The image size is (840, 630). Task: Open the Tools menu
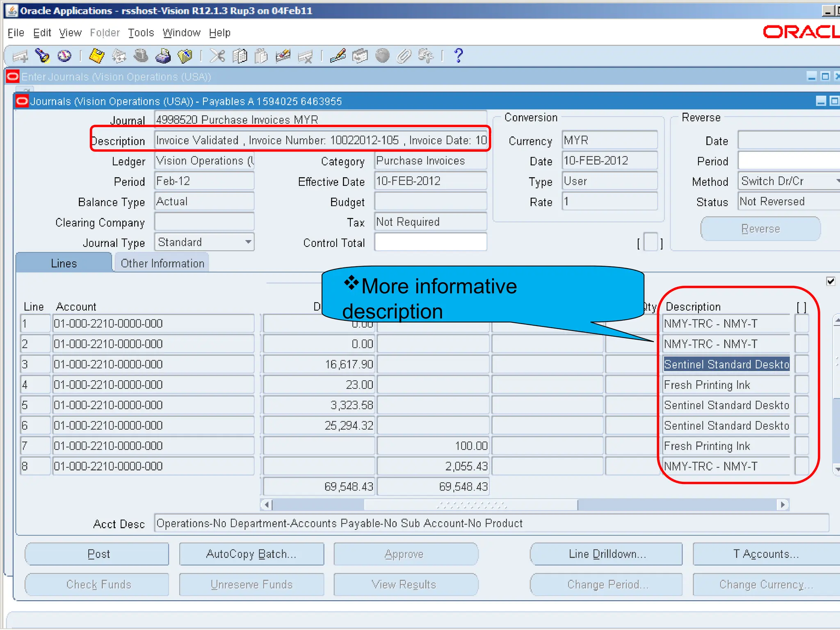coord(141,33)
